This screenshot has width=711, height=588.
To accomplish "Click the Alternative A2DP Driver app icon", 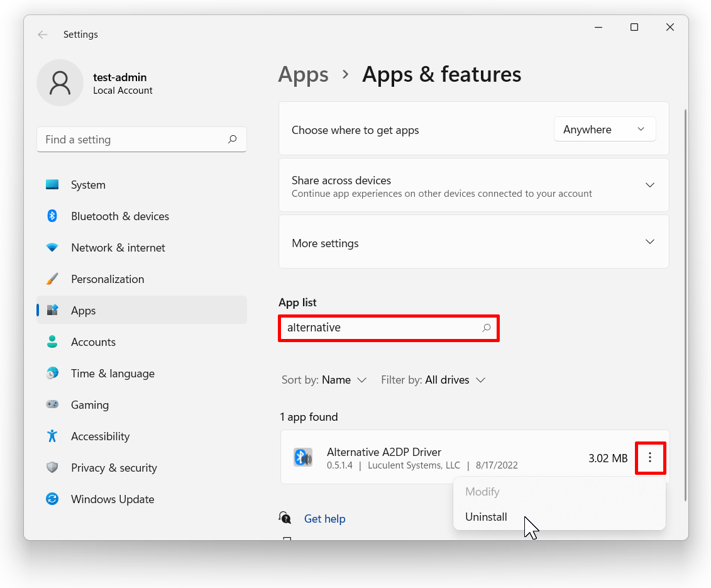I will coord(303,457).
